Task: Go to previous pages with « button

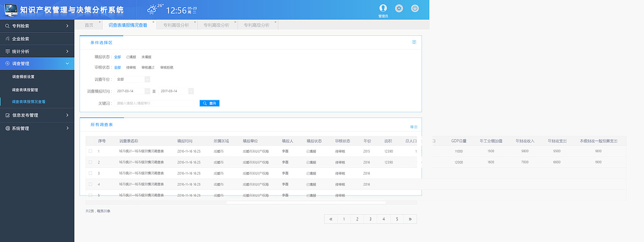Action: pos(331,219)
